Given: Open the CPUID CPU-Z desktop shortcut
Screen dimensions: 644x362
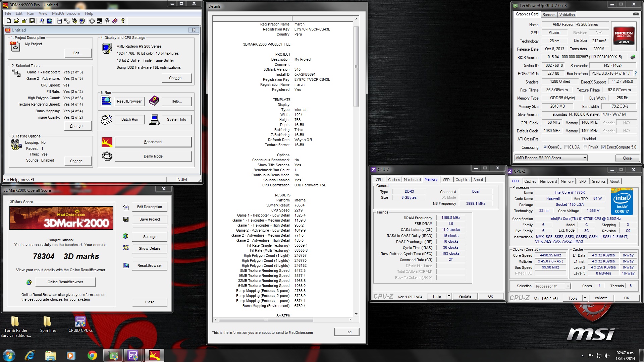Looking at the screenshot, I should (80, 324).
